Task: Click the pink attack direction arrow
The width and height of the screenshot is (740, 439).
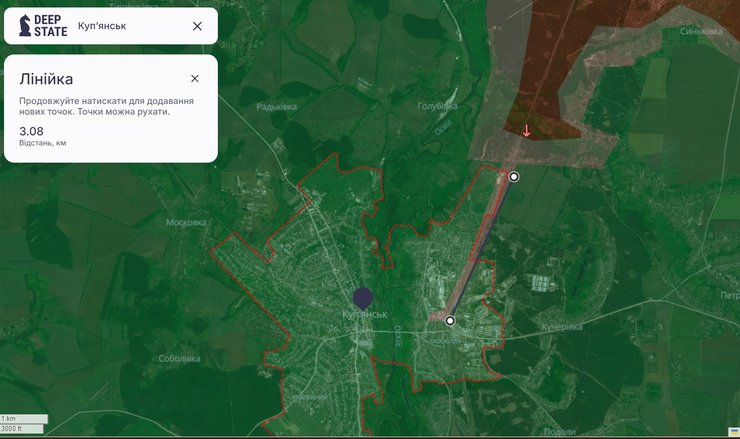Action: (527, 131)
